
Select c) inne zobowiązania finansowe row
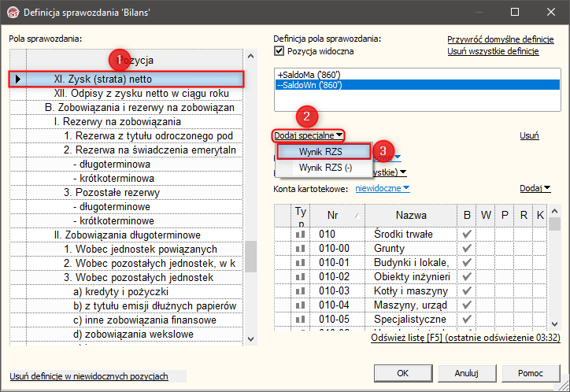pyautogui.click(x=126, y=320)
